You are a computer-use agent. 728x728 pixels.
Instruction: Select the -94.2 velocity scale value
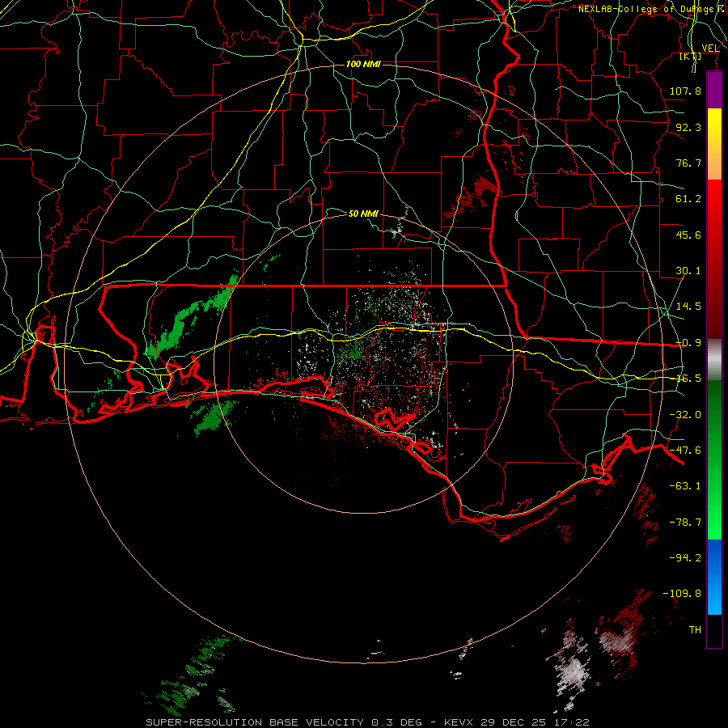tap(685, 557)
